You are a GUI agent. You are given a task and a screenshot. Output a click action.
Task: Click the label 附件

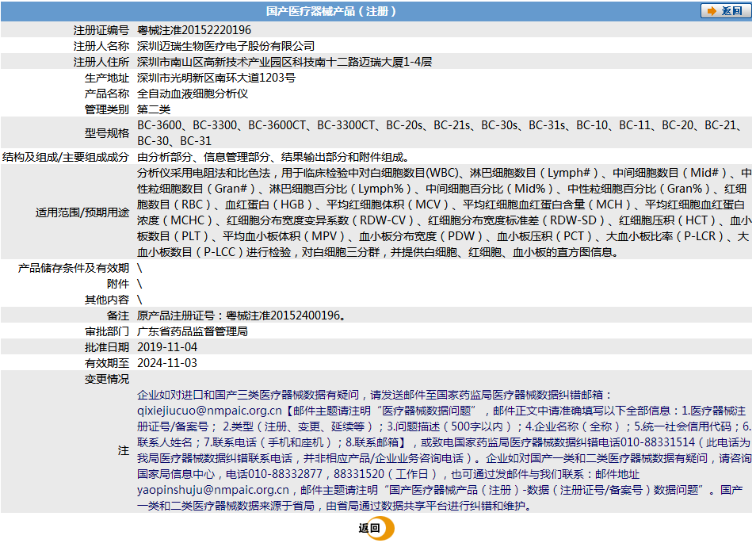click(118, 284)
